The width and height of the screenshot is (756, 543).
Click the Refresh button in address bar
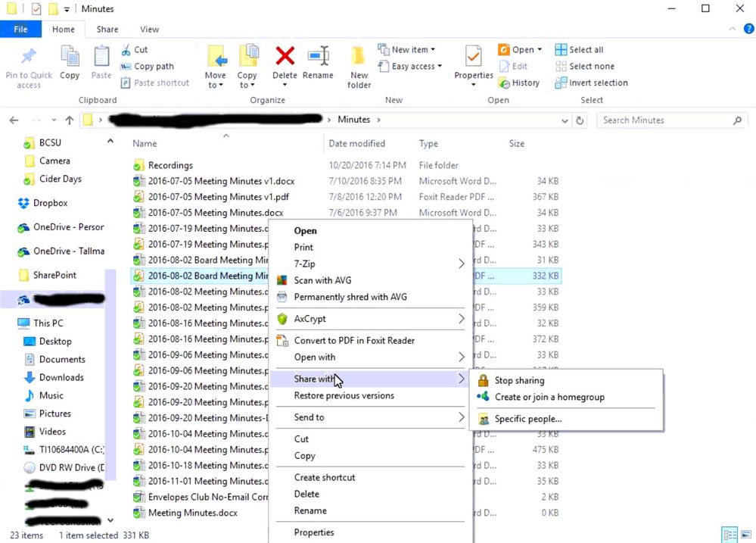coord(580,120)
